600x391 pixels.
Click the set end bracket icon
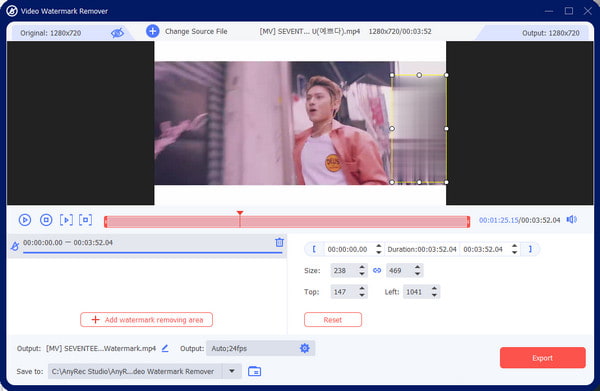click(x=530, y=249)
